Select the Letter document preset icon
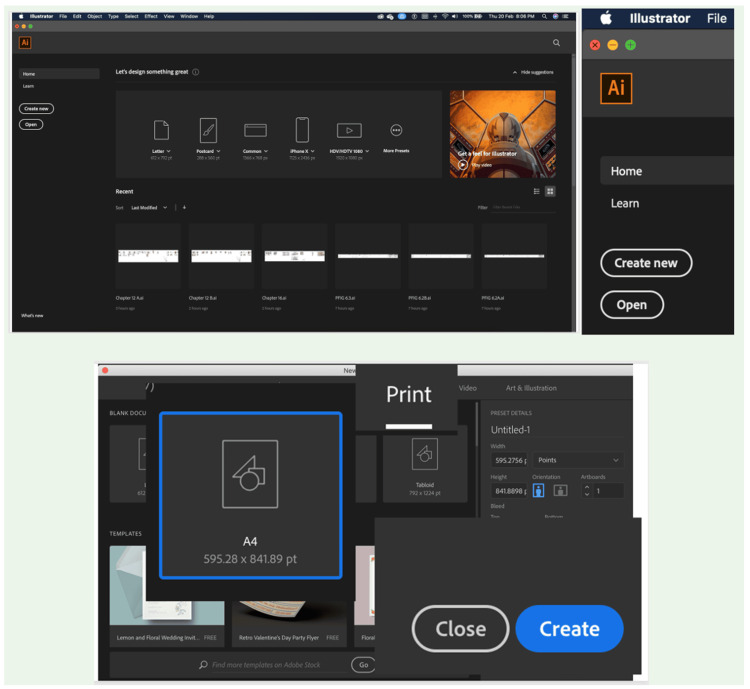Screen dimensions: 750x689 tap(161, 130)
